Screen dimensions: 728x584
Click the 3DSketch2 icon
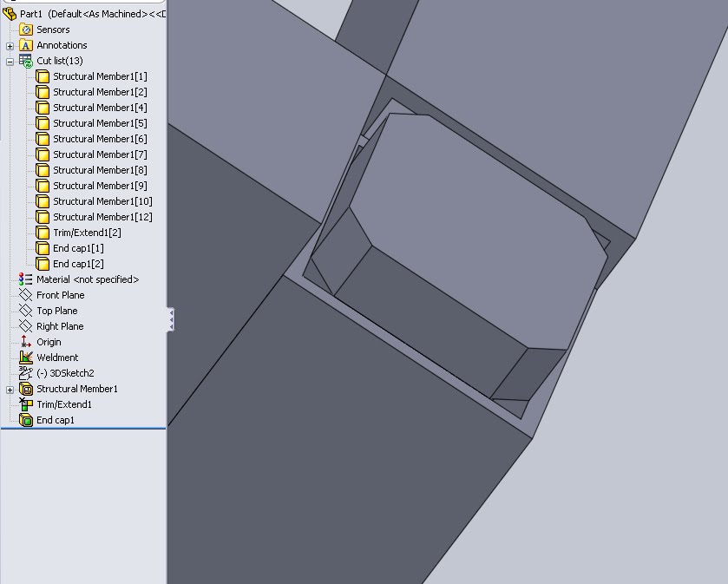25,373
